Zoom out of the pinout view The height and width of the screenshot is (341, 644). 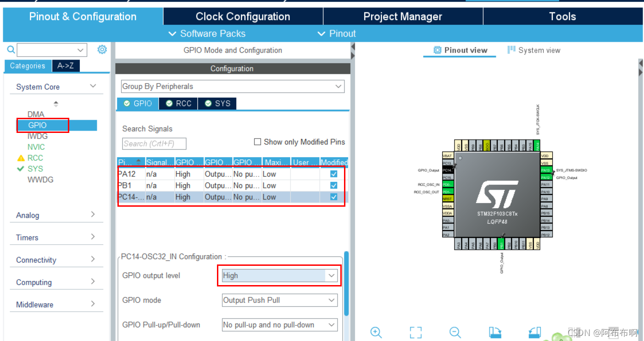[455, 332]
